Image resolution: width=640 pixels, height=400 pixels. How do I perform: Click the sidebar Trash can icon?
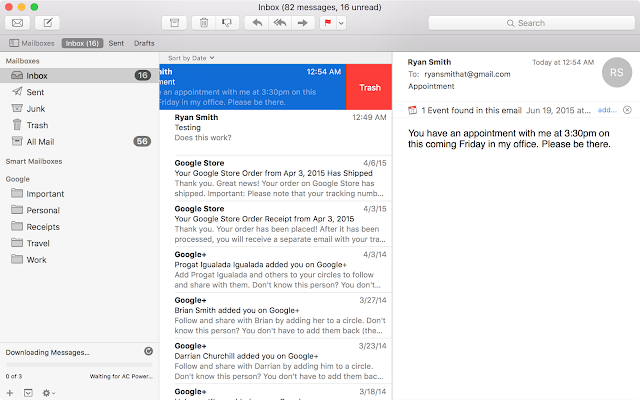tap(17, 124)
